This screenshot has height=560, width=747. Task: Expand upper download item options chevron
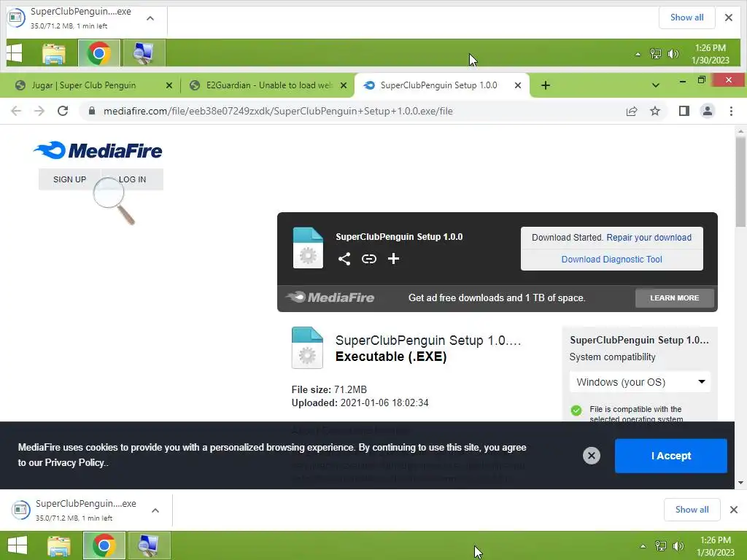(150, 18)
